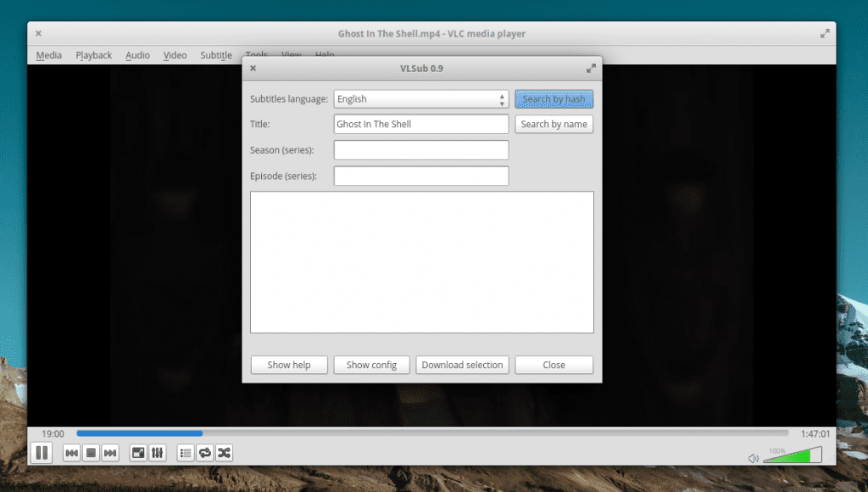Click Download selection button
The image size is (868, 492).
pos(462,365)
